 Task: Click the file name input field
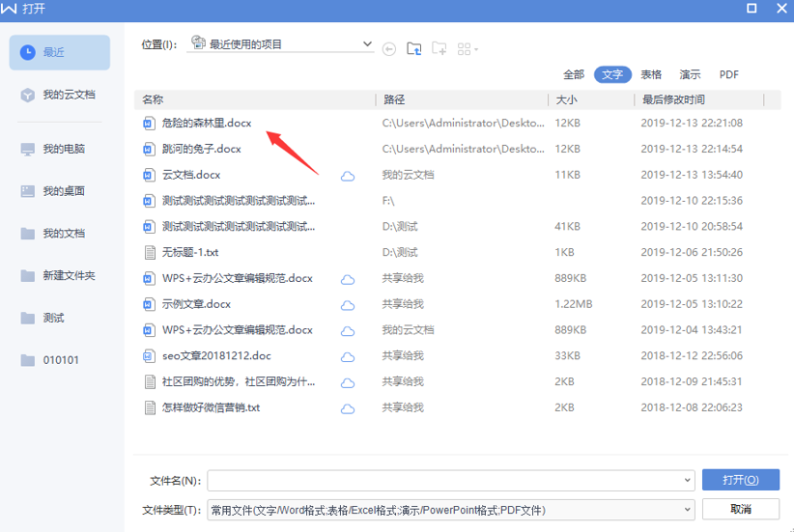(x=451, y=481)
